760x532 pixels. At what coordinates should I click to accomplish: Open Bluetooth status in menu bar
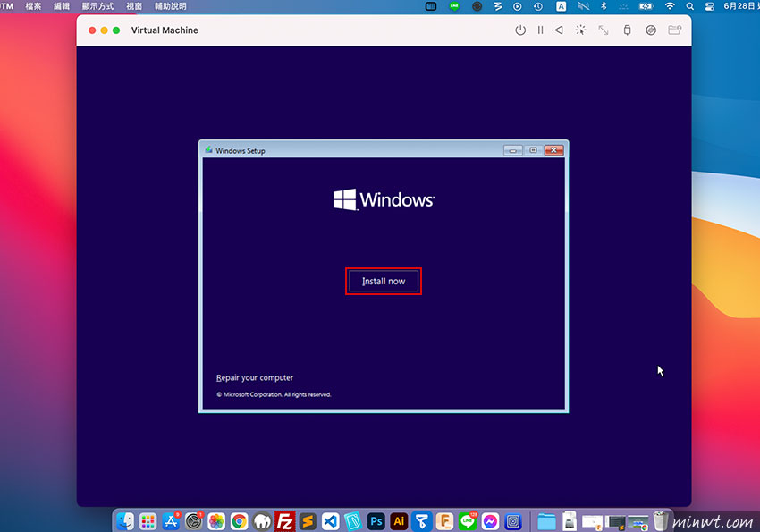click(x=604, y=6)
